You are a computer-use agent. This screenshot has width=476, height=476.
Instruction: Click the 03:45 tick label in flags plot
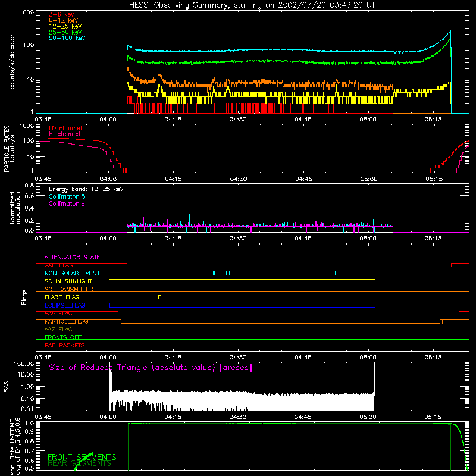[x=43, y=358]
